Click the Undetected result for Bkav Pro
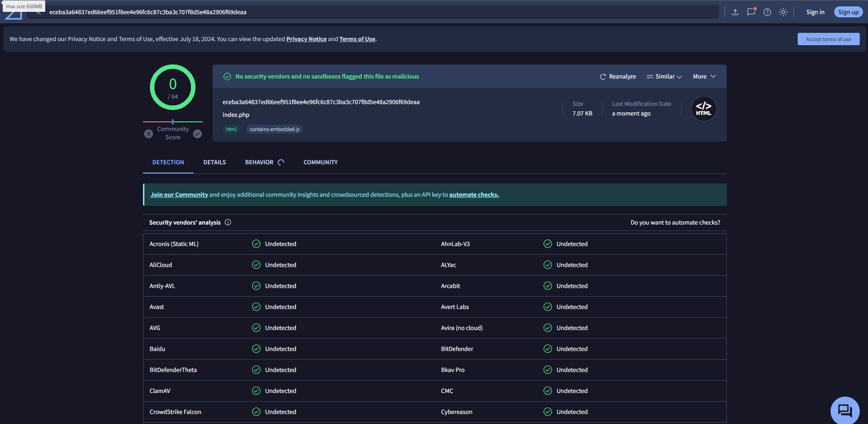Image resolution: width=868 pixels, height=424 pixels. click(572, 370)
